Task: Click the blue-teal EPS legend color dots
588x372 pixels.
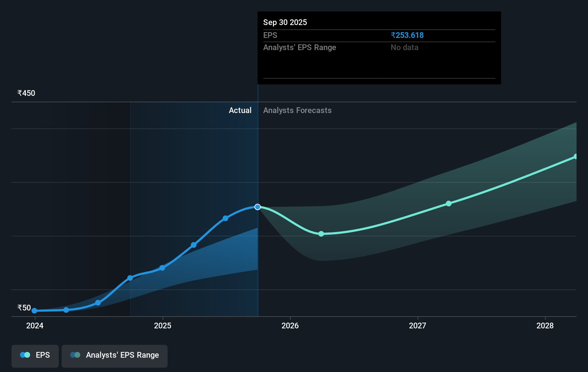Action: pos(25,355)
